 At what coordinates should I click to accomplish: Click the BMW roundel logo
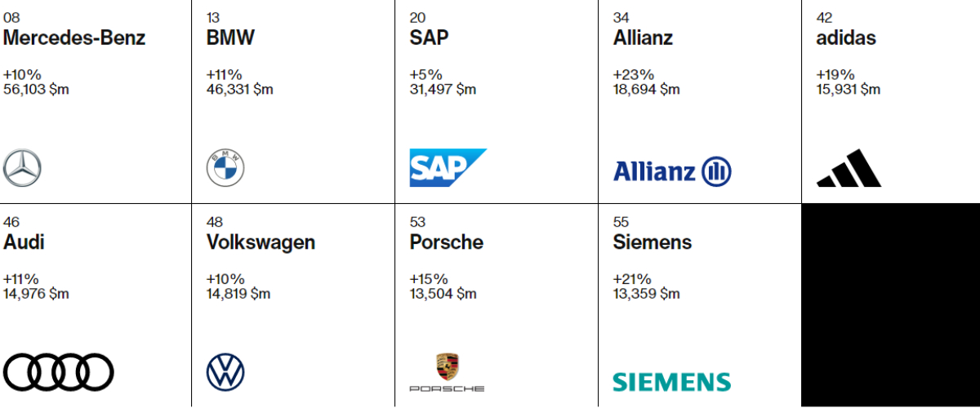point(225,169)
